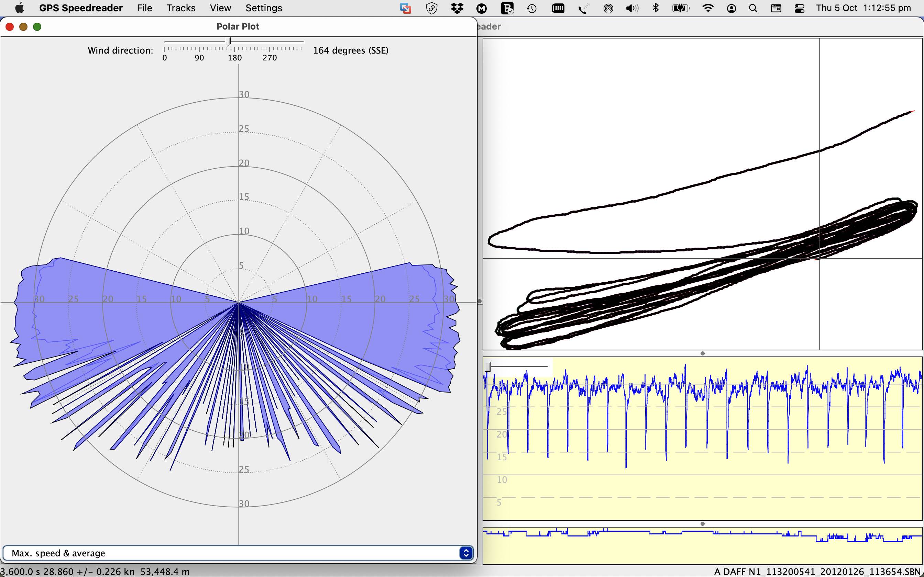Click the Wi-Fi status icon
This screenshot has height=577, width=924.
(x=707, y=8)
